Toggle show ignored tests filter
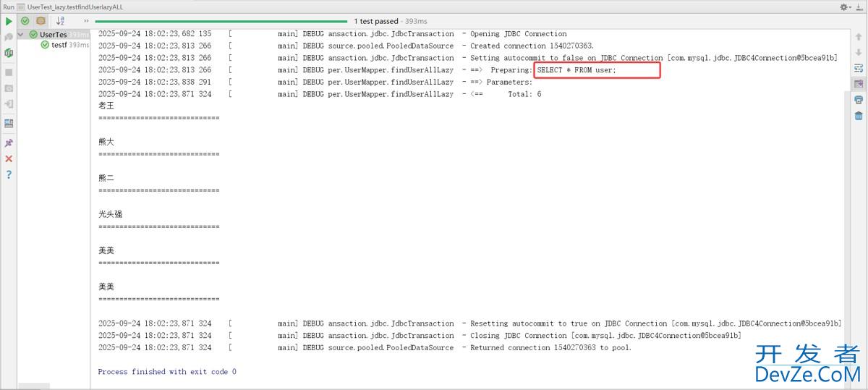 tap(41, 21)
